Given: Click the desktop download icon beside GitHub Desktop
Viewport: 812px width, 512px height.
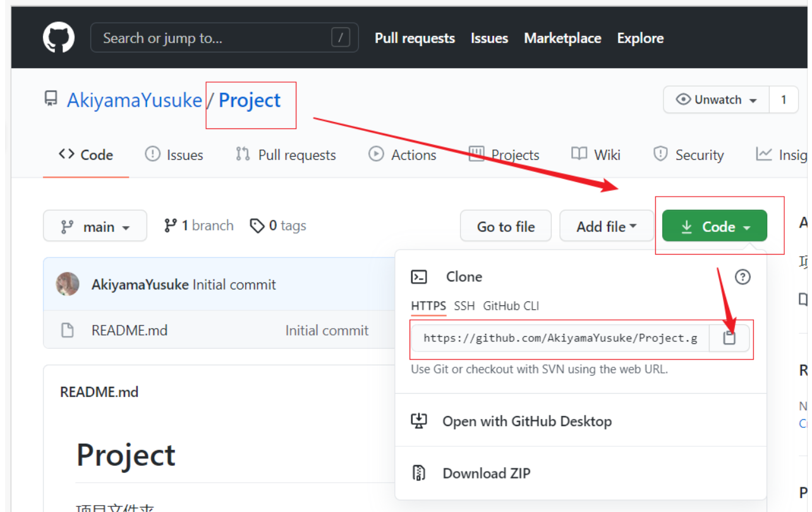Looking at the screenshot, I should (x=419, y=421).
